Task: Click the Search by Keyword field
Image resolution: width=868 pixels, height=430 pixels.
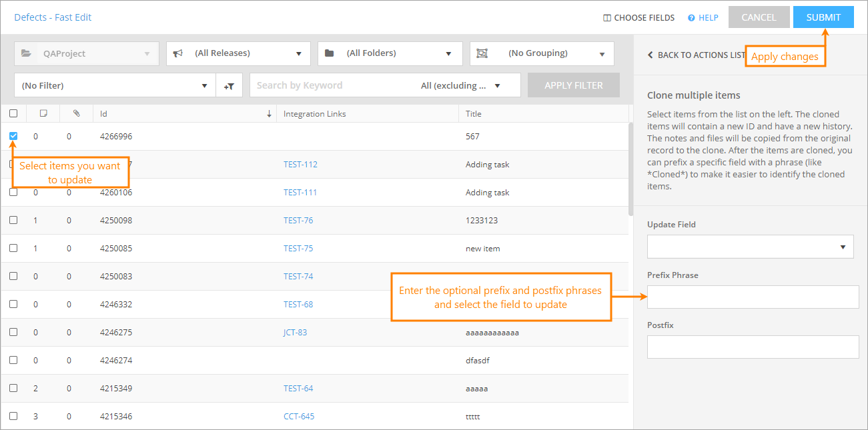Action: coord(334,85)
